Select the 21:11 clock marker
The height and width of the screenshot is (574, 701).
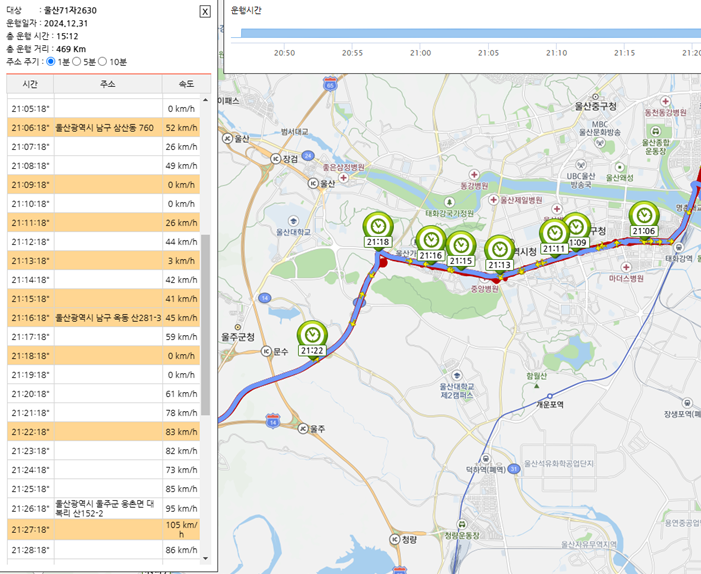tap(553, 233)
